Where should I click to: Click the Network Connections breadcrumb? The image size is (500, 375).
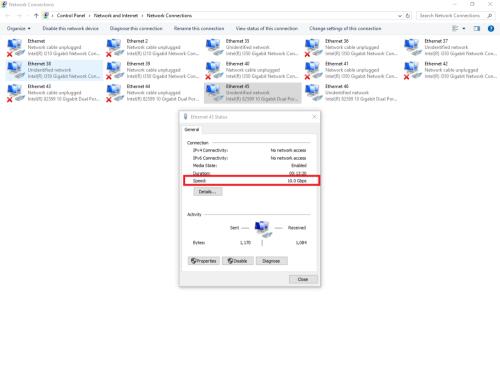(169, 16)
